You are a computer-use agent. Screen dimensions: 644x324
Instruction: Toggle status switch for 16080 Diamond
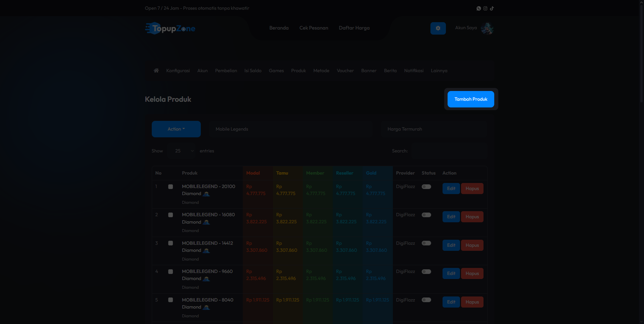click(x=426, y=215)
